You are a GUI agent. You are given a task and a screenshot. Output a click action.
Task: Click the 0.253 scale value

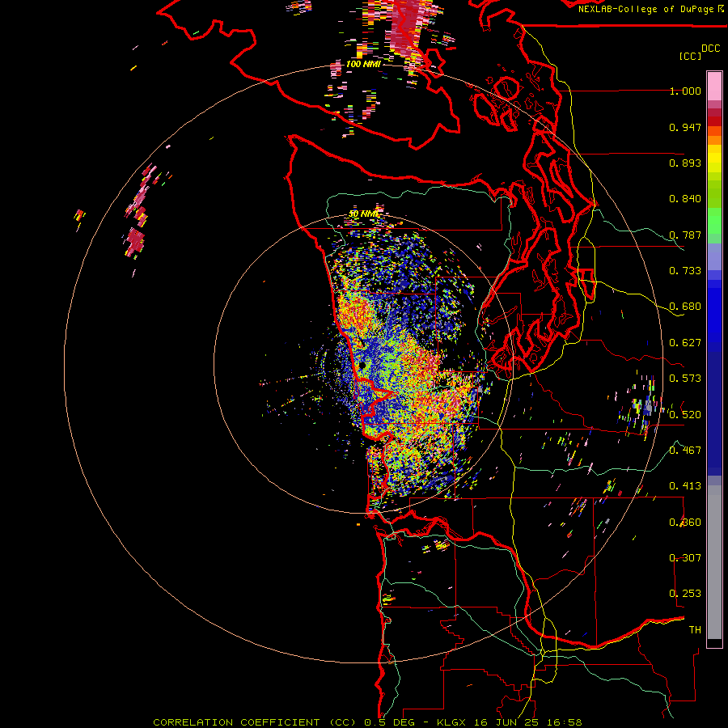(685, 594)
